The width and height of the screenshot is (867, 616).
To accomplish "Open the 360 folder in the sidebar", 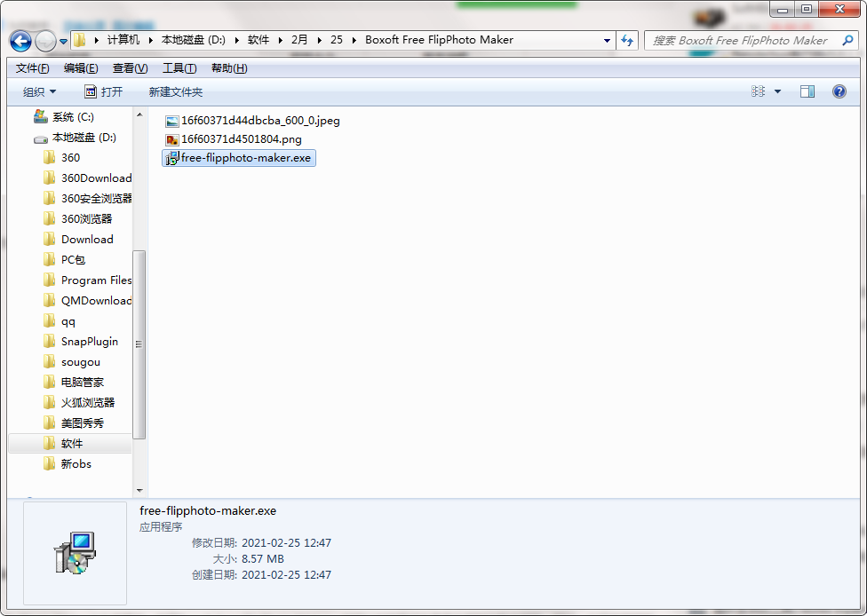I will [x=70, y=157].
